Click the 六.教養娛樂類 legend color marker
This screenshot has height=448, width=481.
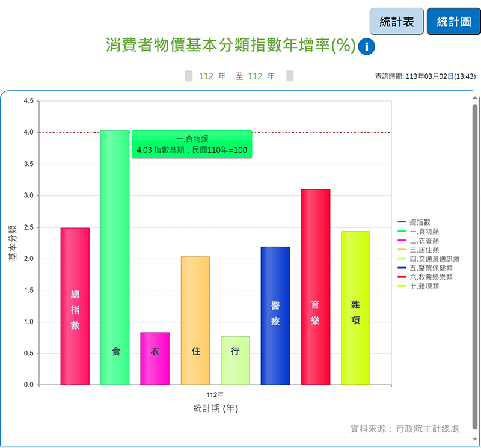(x=403, y=277)
